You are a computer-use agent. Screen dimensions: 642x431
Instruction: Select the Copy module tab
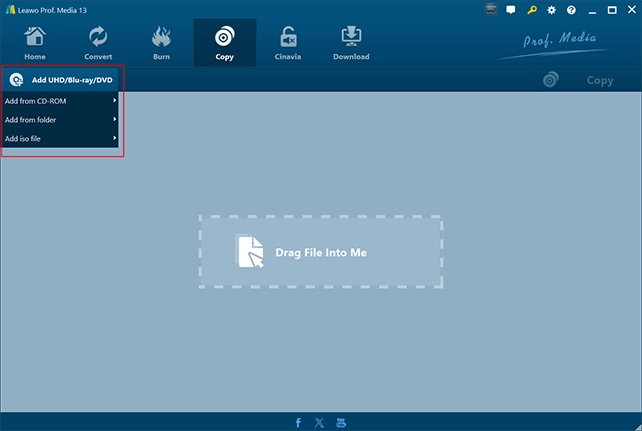(225, 43)
